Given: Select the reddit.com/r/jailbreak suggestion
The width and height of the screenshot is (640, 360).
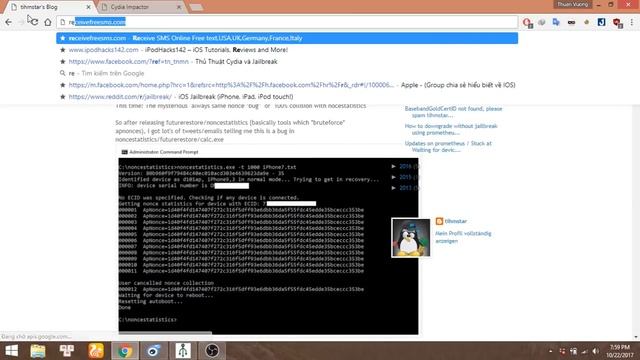Looking at the screenshot, I should click(x=287, y=97).
